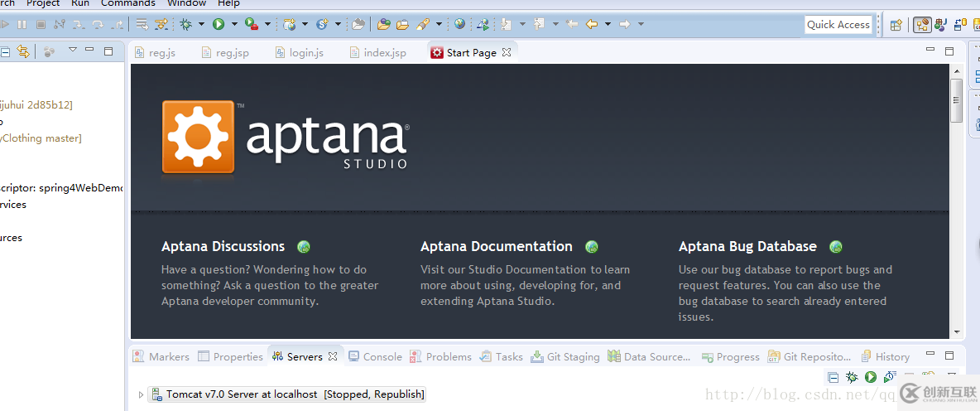Click the Start Page vertical scrollbar thumb
This screenshot has height=411, width=980.
click(956, 100)
